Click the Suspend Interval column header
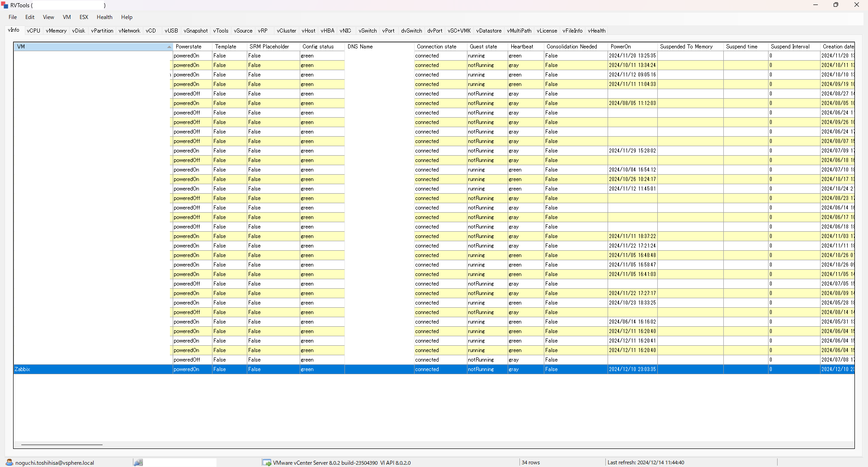868x467 pixels. 794,47
